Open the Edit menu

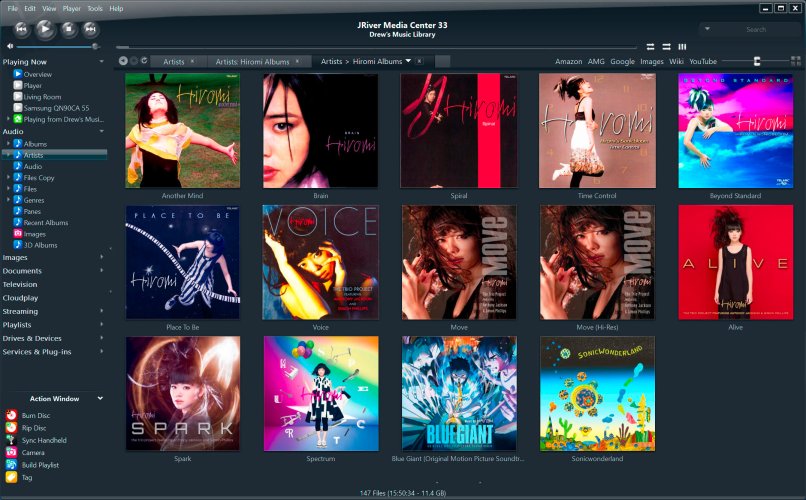coord(30,8)
